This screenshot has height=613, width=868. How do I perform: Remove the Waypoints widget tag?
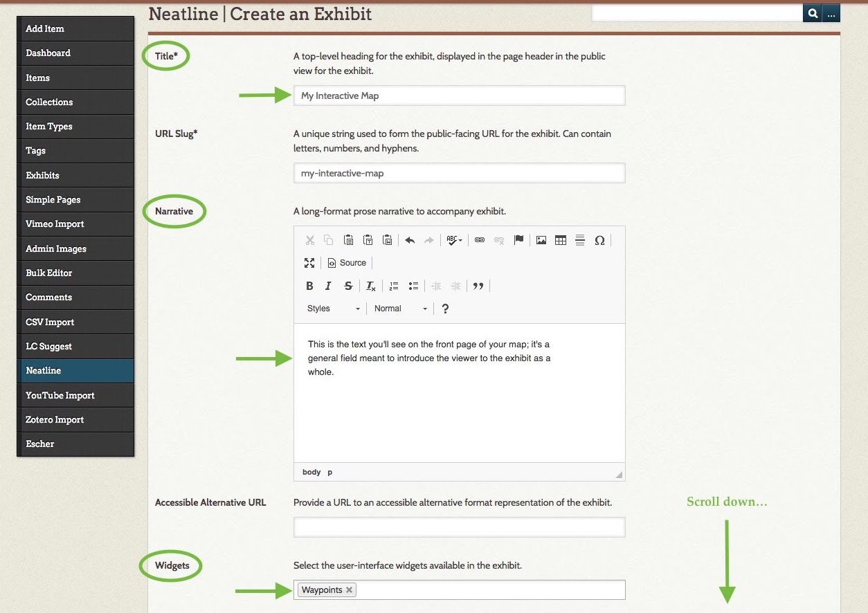[x=350, y=589]
